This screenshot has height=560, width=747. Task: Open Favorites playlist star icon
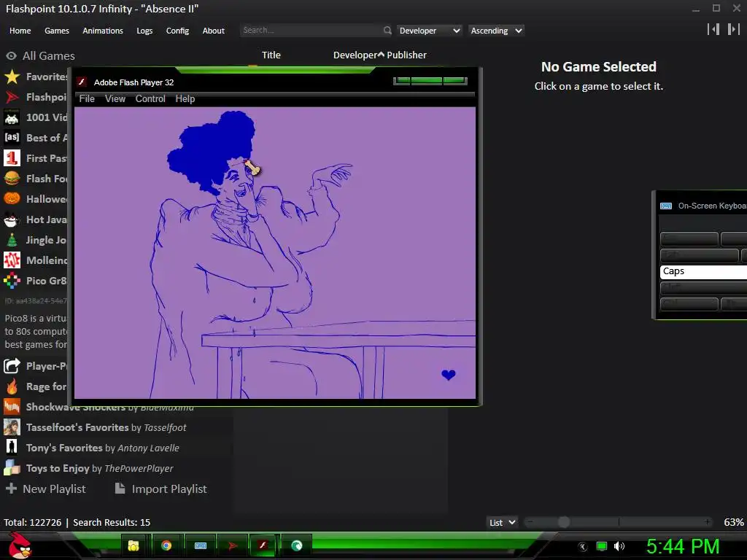click(x=12, y=77)
